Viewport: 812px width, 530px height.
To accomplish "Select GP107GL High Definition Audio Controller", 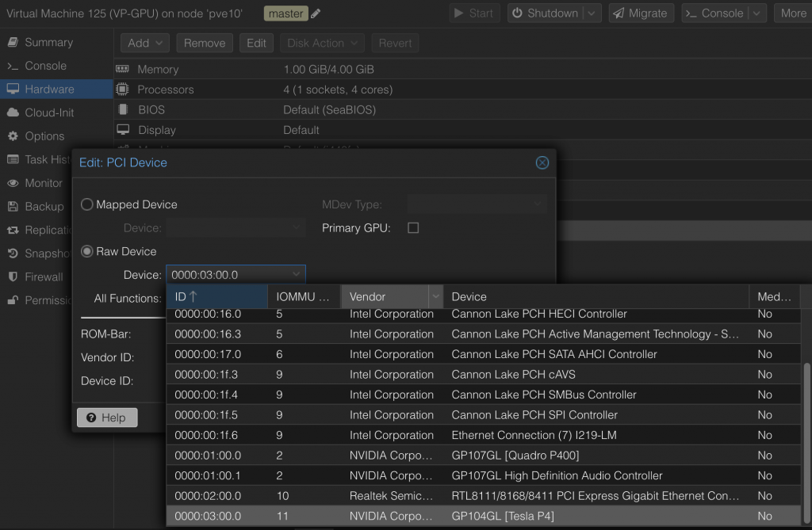I will click(x=484, y=475).
